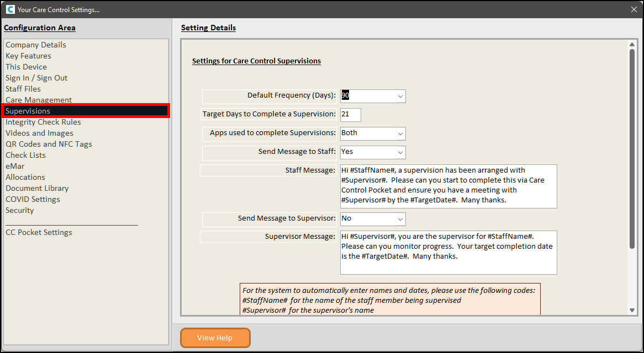The width and height of the screenshot is (644, 353).
Task: Expand the Send Message to Supervisor dropdown
Action: pyautogui.click(x=400, y=219)
